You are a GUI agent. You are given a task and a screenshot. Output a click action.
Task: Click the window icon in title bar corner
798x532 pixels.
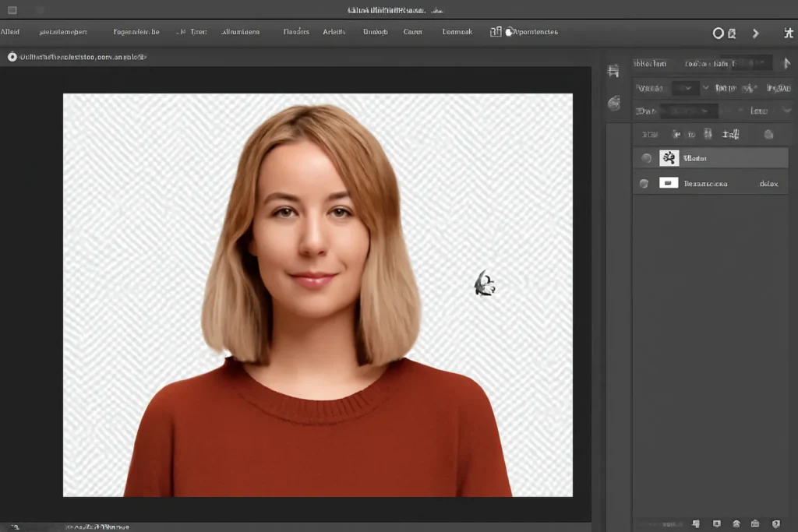[12, 10]
